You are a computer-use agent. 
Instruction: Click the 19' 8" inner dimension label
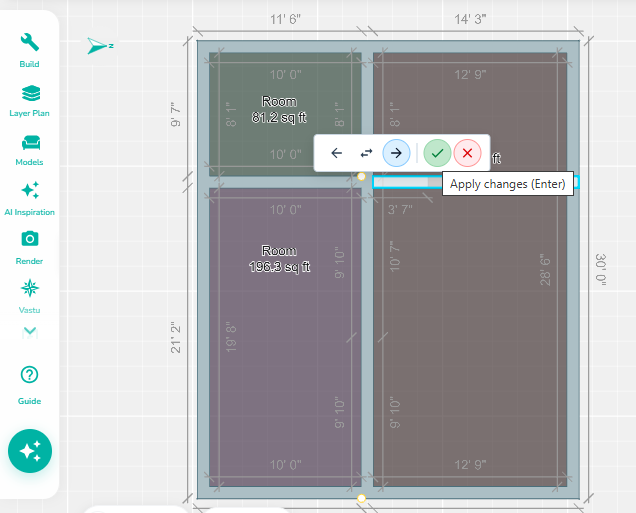[x=231, y=337]
